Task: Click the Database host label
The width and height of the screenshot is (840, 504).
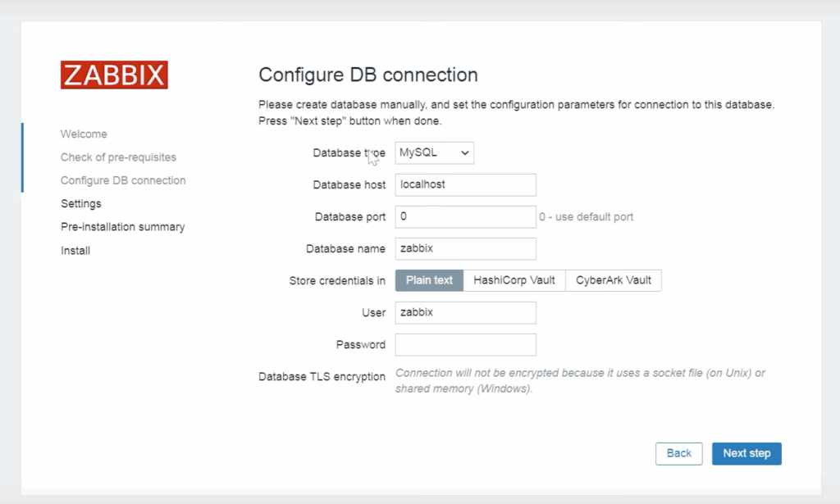Action: click(x=349, y=185)
